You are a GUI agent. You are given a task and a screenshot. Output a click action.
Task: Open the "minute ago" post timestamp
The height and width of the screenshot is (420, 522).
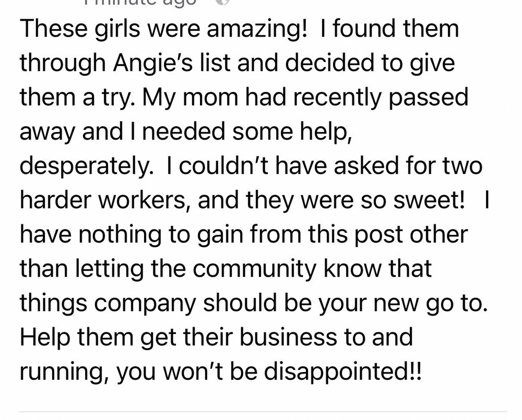coord(140,2)
